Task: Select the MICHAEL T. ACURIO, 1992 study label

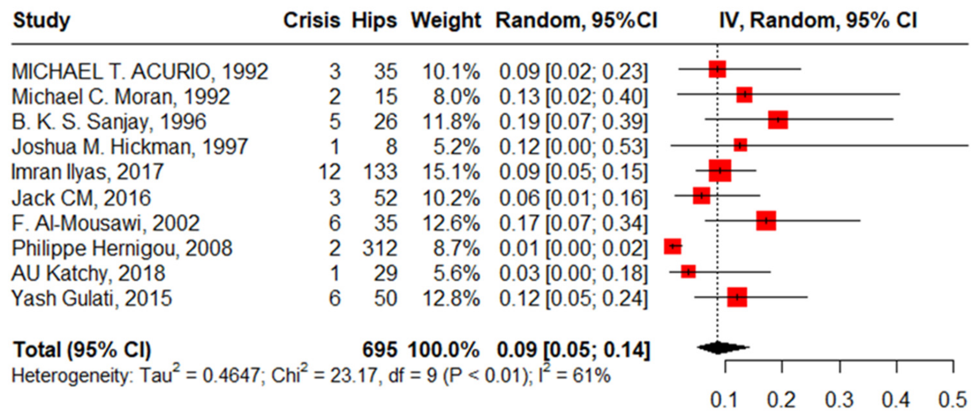Action: tap(140, 72)
